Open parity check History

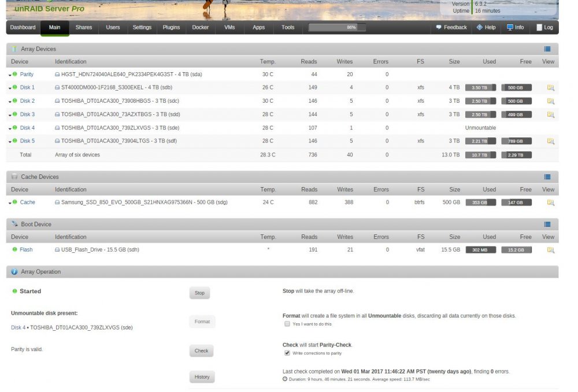tap(202, 377)
